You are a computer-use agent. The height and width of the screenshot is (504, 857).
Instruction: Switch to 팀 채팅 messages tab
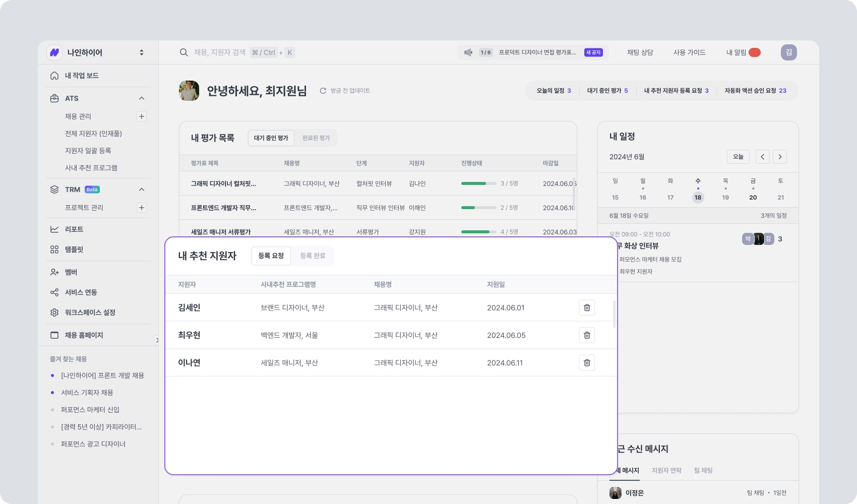coord(703,471)
